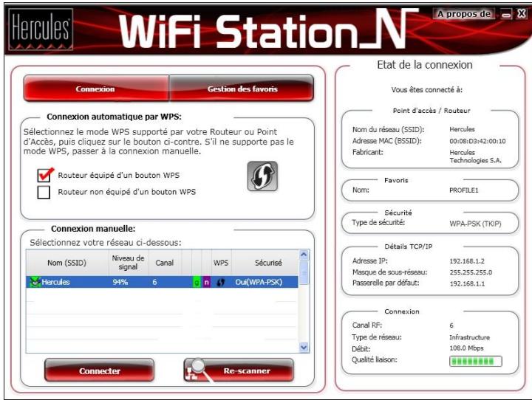The height and width of the screenshot is (400, 532).
Task: Click default gateway 192.168.1.1
Action: tap(467, 283)
